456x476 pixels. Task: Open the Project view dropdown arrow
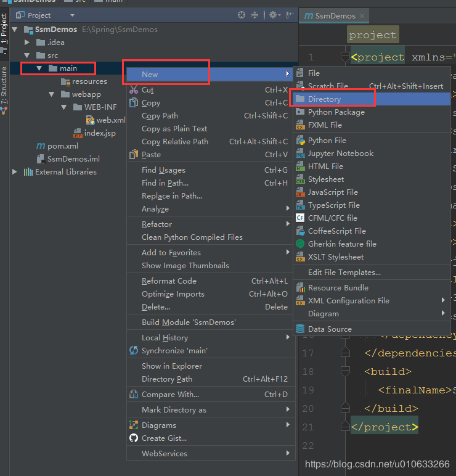[72, 15]
